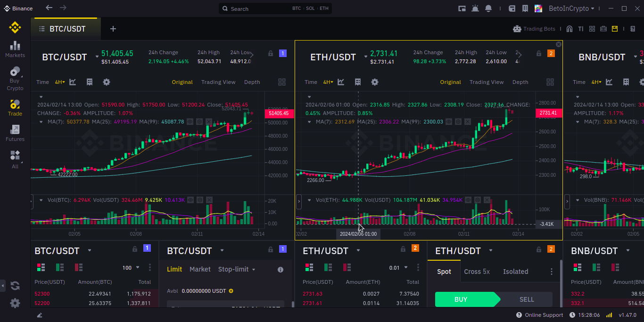Screen dimensions: 644x322
Task: Click the magnet icon in the toolbar
Action: click(x=570, y=29)
